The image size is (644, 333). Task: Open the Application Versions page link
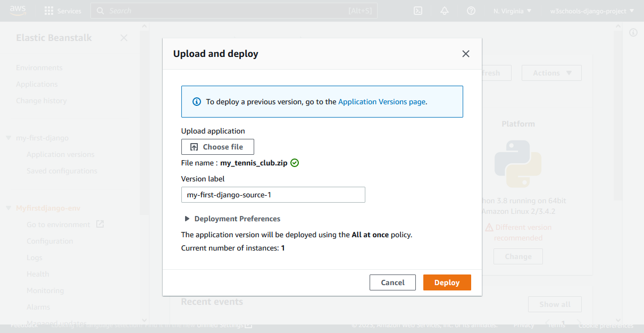381,102
